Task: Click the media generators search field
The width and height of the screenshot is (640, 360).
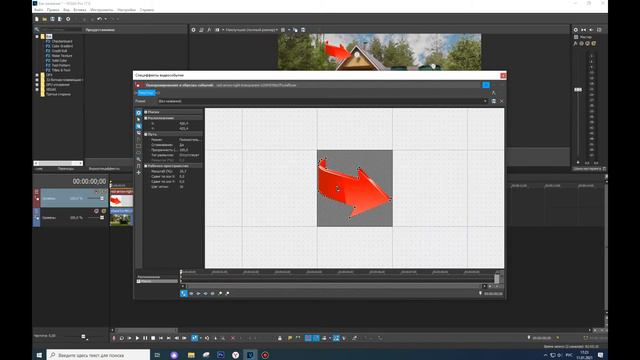Action: (x=60, y=30)
